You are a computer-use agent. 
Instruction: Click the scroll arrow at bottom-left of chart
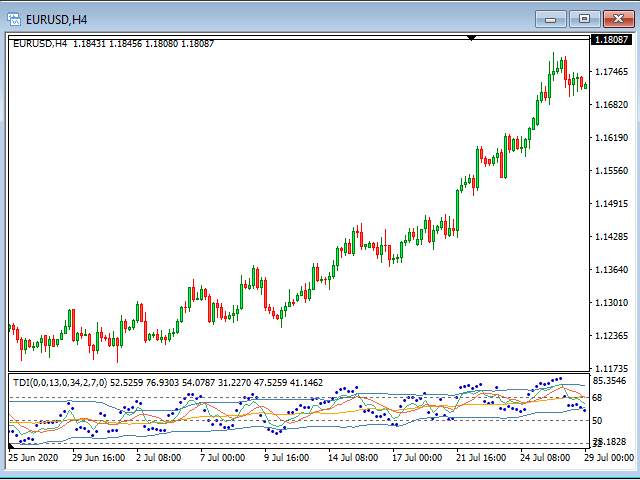click(x=12, y=446)
